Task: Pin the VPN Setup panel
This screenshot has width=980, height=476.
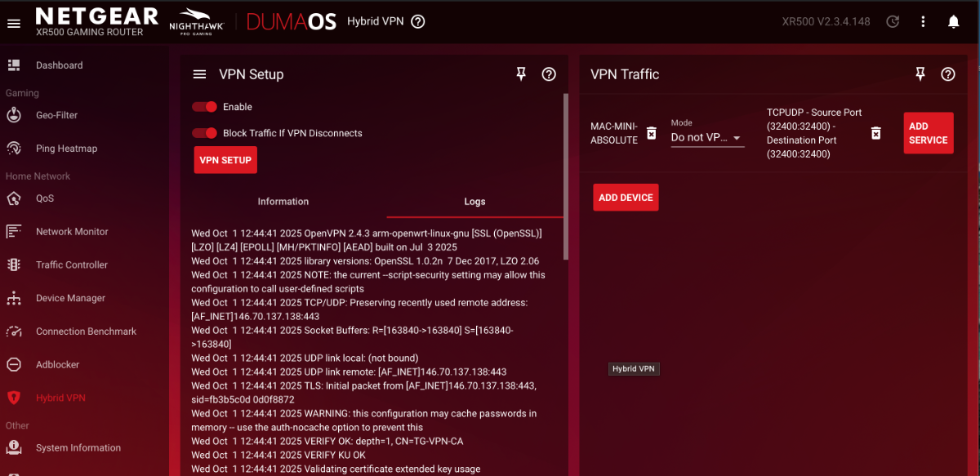Action: point(521,74)
